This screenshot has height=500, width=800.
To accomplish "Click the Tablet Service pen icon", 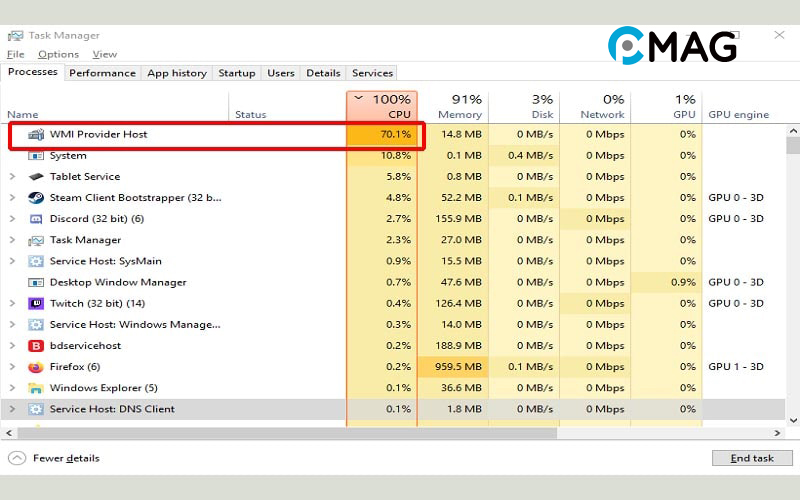I will click(36, 177).
